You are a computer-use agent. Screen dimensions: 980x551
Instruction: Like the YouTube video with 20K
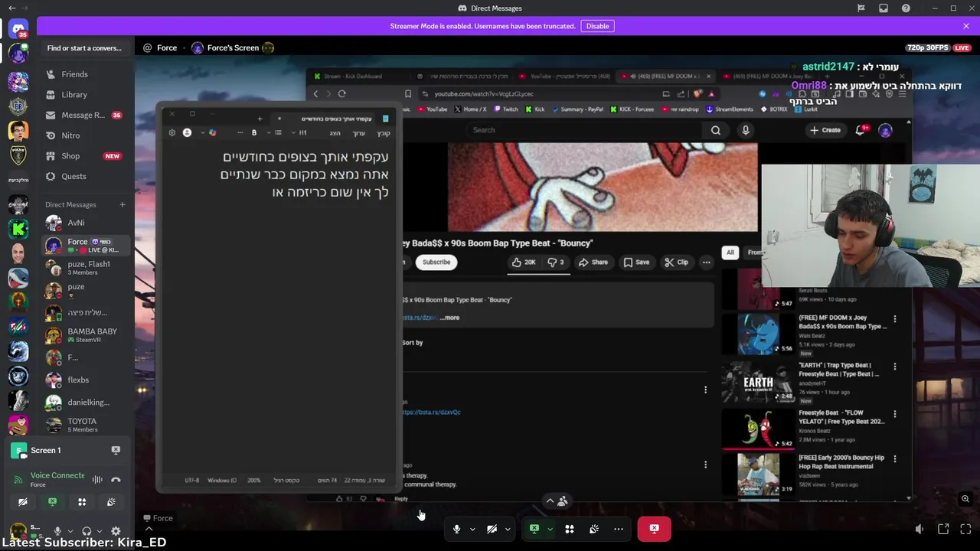pos(524,262)
